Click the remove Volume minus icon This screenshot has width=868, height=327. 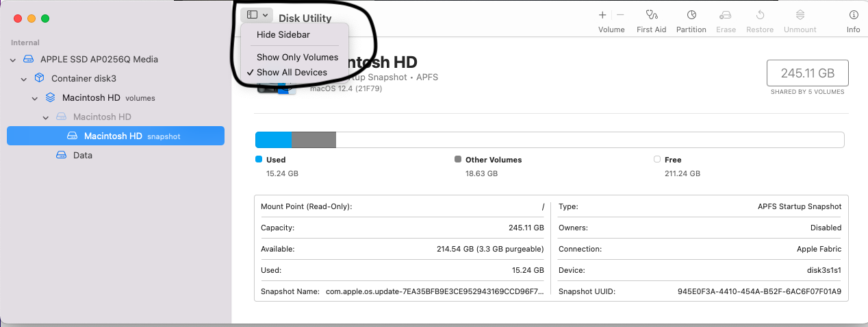620,14
